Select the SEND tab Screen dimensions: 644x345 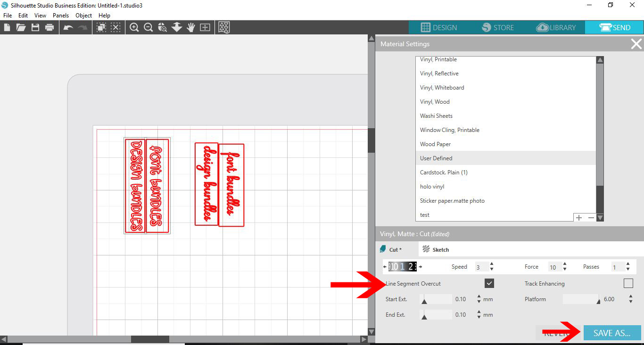pyautogui.click(x=614, y=27)
